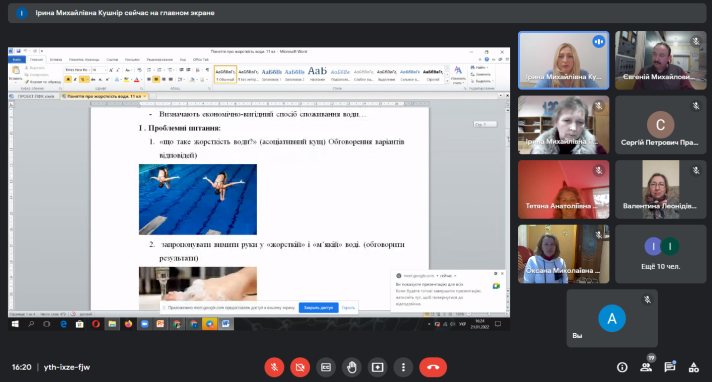The image size is (712, 382).
Task: Toggle closed captions in Meet
Action: pyautogui.click(x=326, y=367)
